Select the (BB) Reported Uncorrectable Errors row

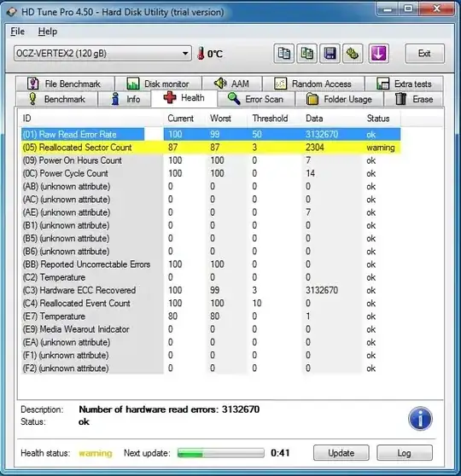coord(211,264)
